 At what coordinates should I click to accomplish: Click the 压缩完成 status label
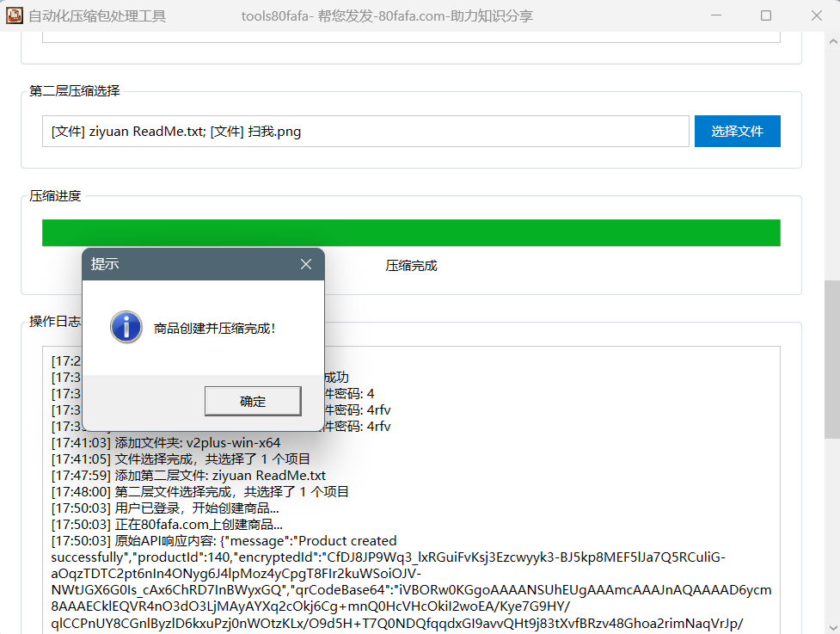pyautogui.click(x=411, y=266)
